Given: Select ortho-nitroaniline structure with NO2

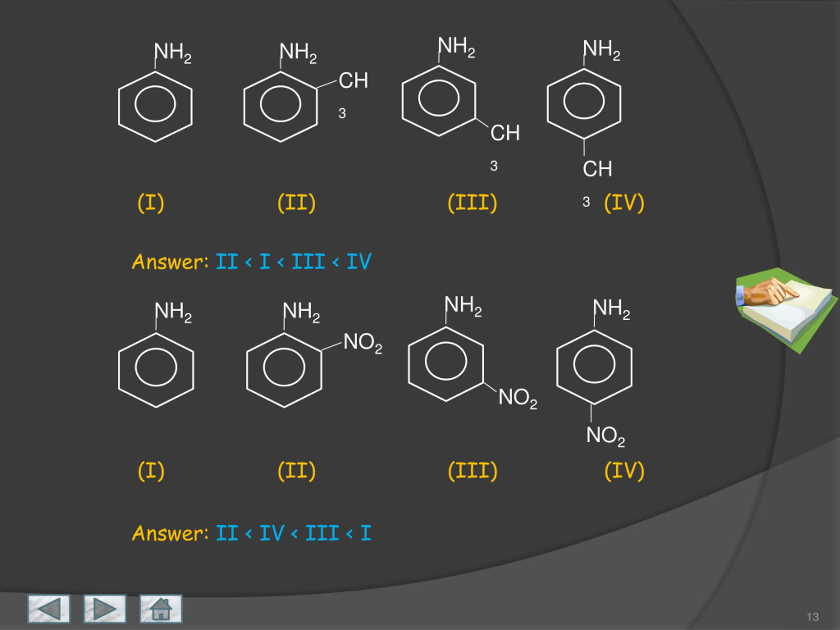Looking at the screenshot, I should [x=284, y=367].
